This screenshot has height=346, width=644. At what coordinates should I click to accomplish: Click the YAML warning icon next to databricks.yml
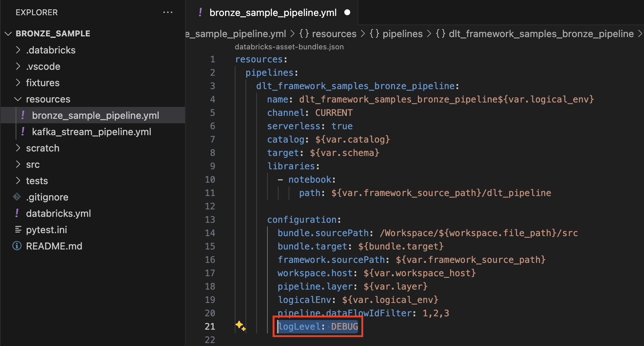[x=16, y=213]
